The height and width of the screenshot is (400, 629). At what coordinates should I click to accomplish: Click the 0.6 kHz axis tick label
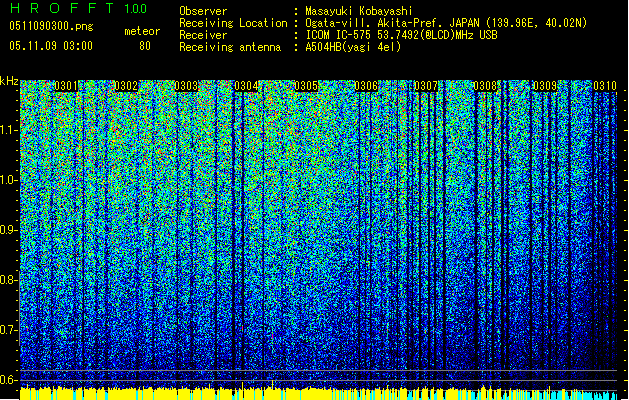coord(8,380)
